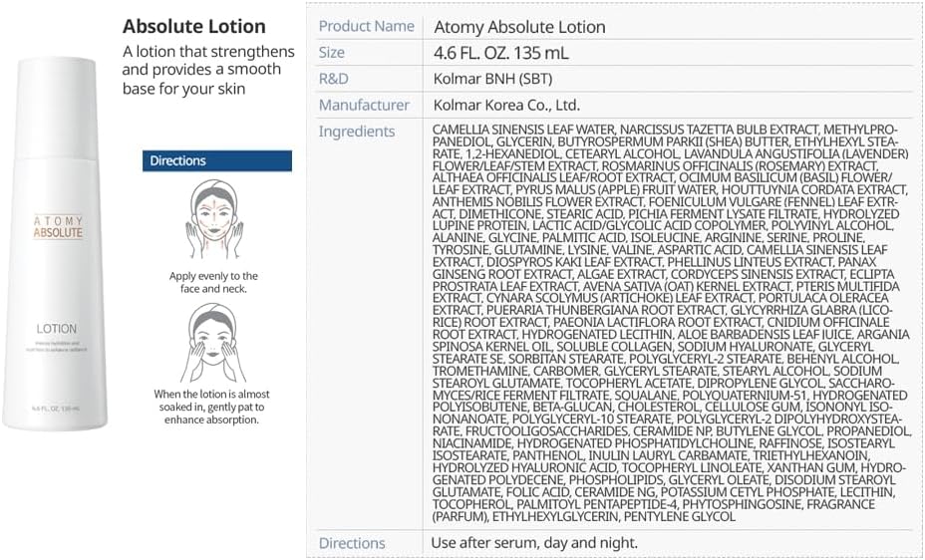
Task: Click the 'Kolmar Korea Co., Ltd.' value
Action: point(506,105)
